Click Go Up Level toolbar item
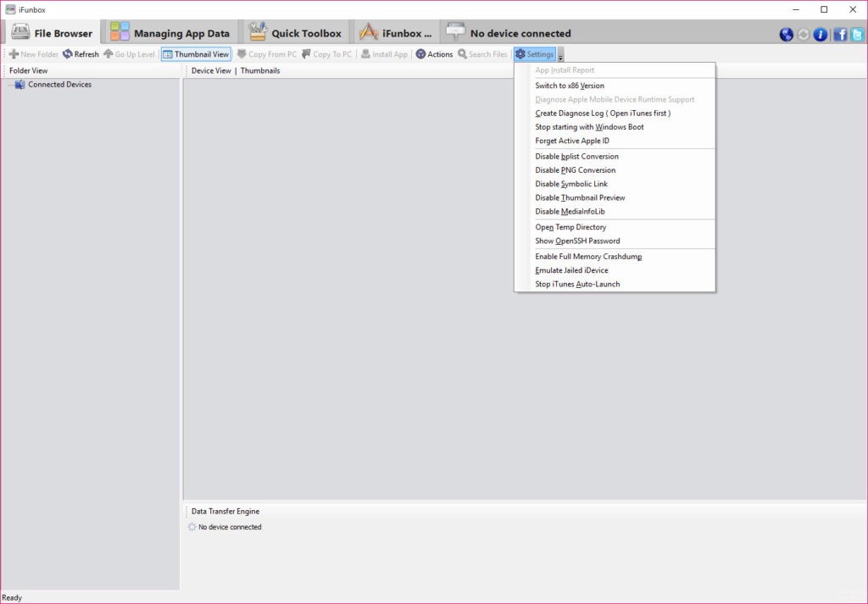Viewport: 868px width, 604px height. pos(130,54)
